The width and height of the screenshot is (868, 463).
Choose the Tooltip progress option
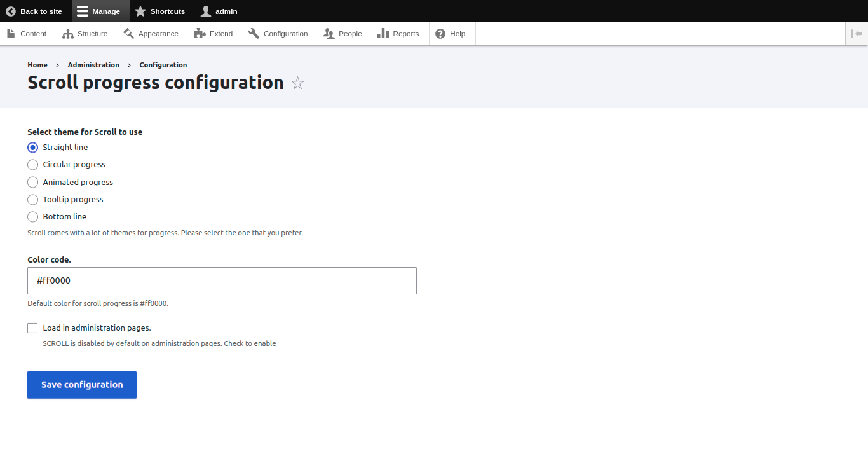coord(32,199)
